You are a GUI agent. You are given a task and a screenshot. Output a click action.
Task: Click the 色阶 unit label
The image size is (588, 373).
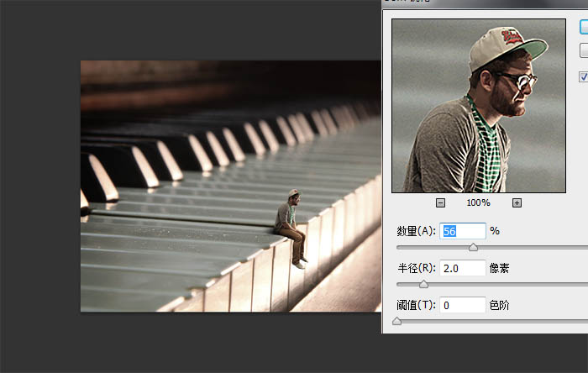499,306
